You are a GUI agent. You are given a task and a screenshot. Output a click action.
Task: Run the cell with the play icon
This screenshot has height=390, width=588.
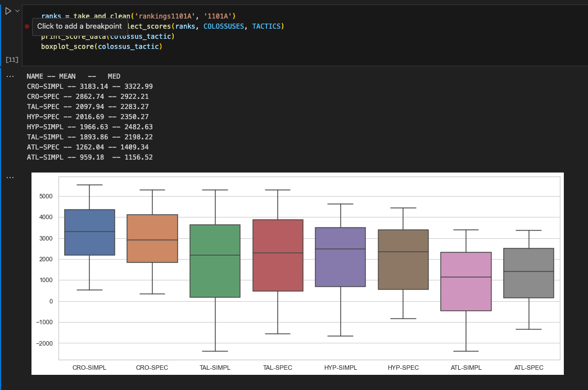pos(8,11)
